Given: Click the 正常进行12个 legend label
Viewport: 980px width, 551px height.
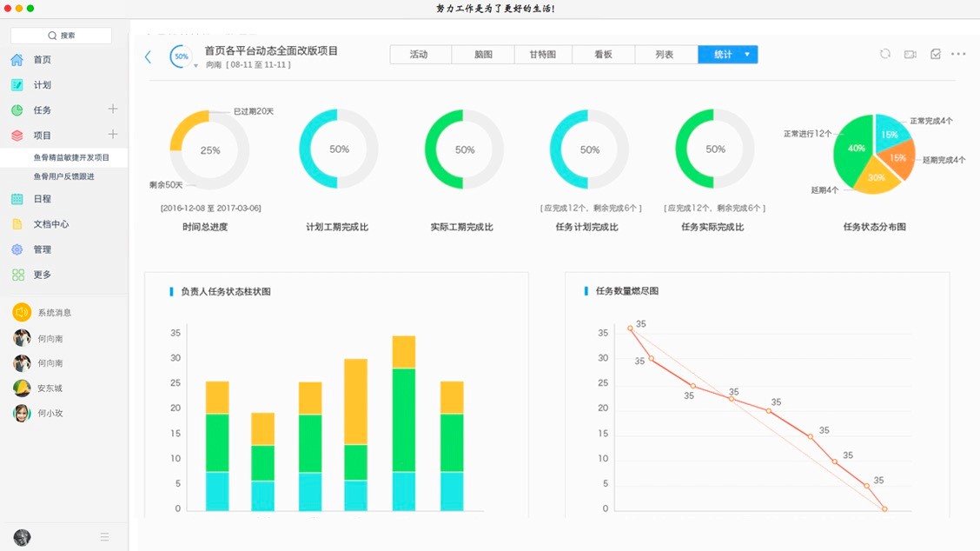Looking at the screenshot, I should 807,134.
